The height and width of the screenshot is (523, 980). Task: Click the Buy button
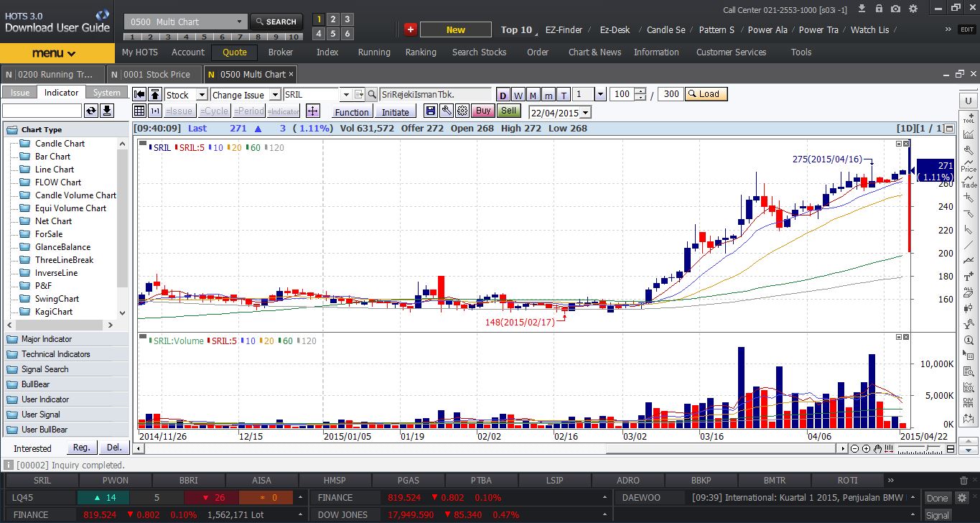pyautogui.click(x=483, y=111)
